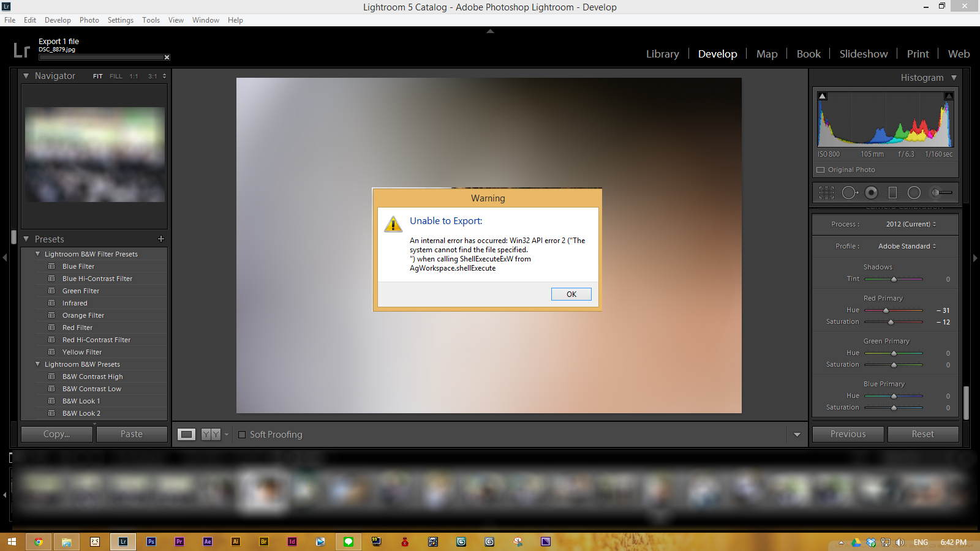Open File Explorer from the taskbar
Image resolution: width=980 pixels, height=551 pixels.
coord(67,542)
